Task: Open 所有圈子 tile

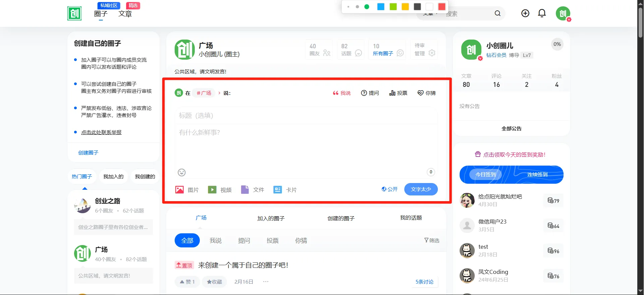Action: [x=387, y=50]
